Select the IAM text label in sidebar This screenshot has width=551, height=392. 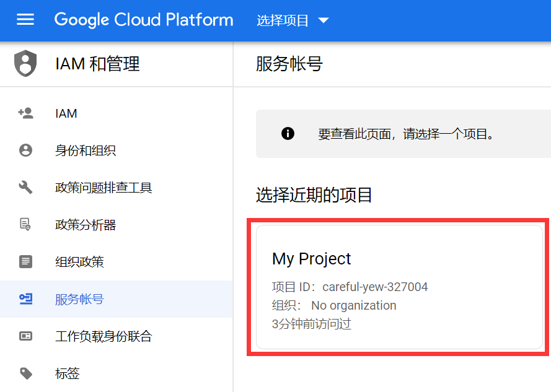point(66,113)
